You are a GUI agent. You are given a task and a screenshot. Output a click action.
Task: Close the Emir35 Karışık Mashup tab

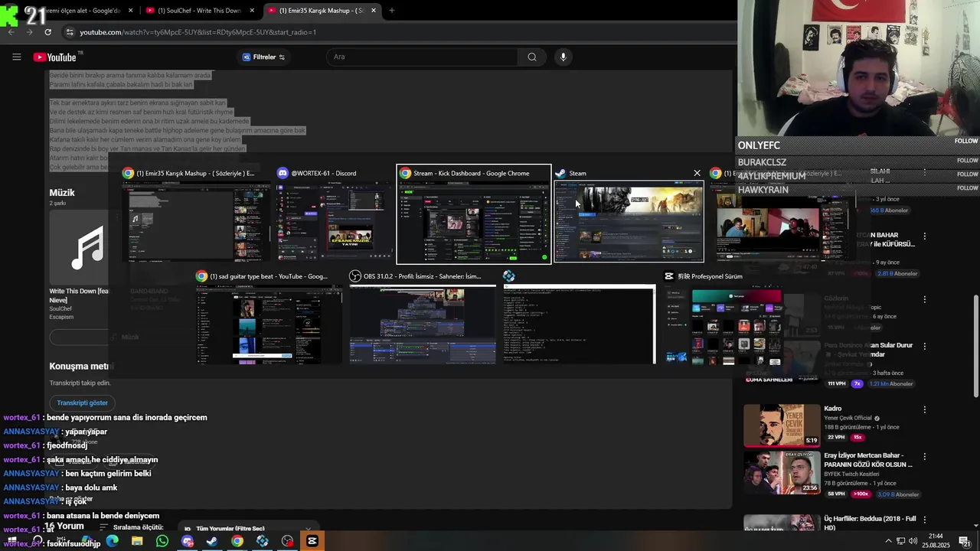tap(374, 11)
